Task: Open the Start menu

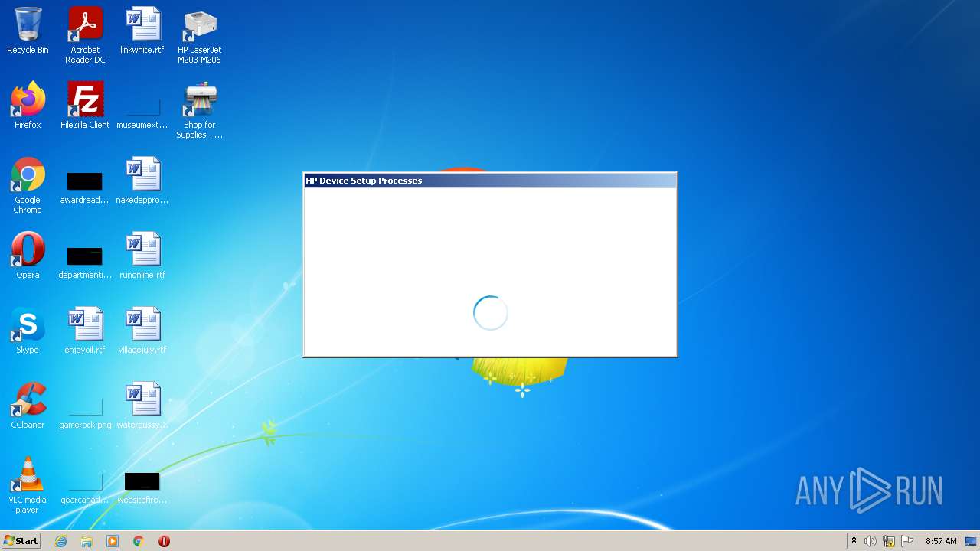Action: coord(21,541)
